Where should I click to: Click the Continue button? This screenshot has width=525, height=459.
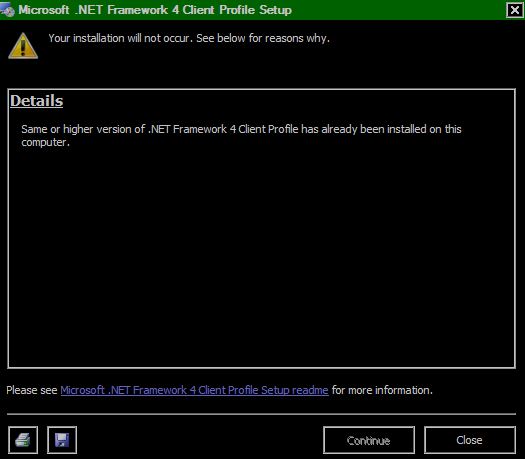[x=369, y=440]
